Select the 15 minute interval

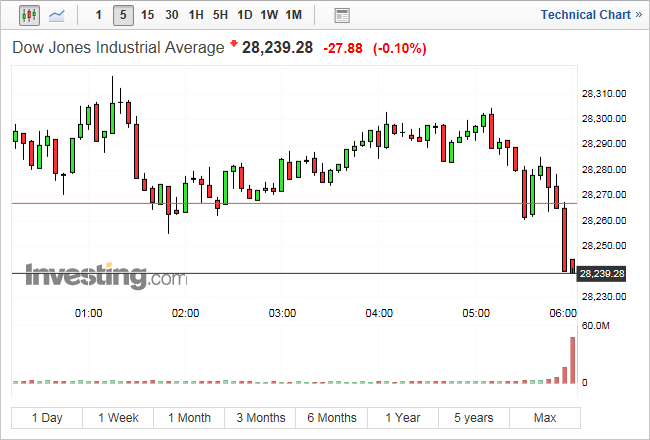147,15
